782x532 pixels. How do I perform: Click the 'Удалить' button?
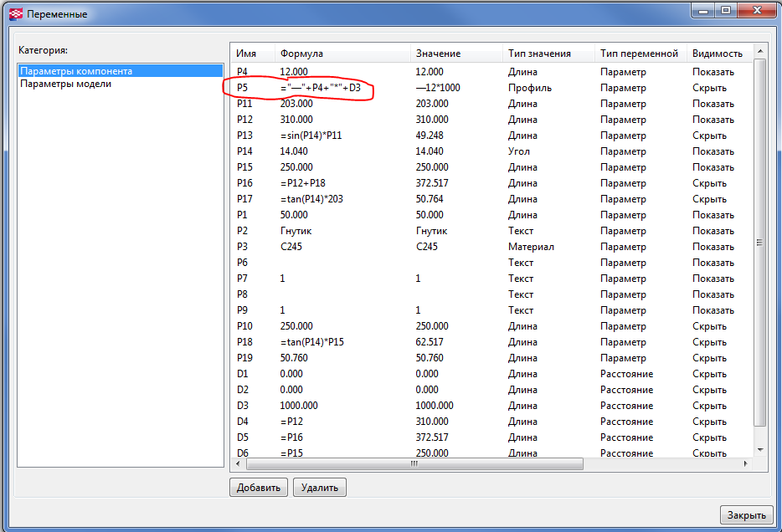pyautogui.click(x=319, y=488)
